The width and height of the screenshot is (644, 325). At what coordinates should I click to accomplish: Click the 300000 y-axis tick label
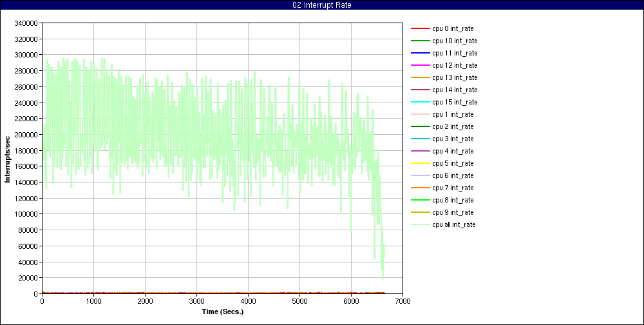[x=26, y=55]
